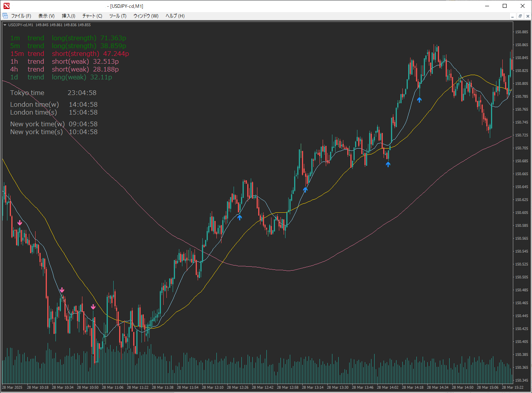
Task: Click the MetaTrader logo in title bar
Action: 6,6
